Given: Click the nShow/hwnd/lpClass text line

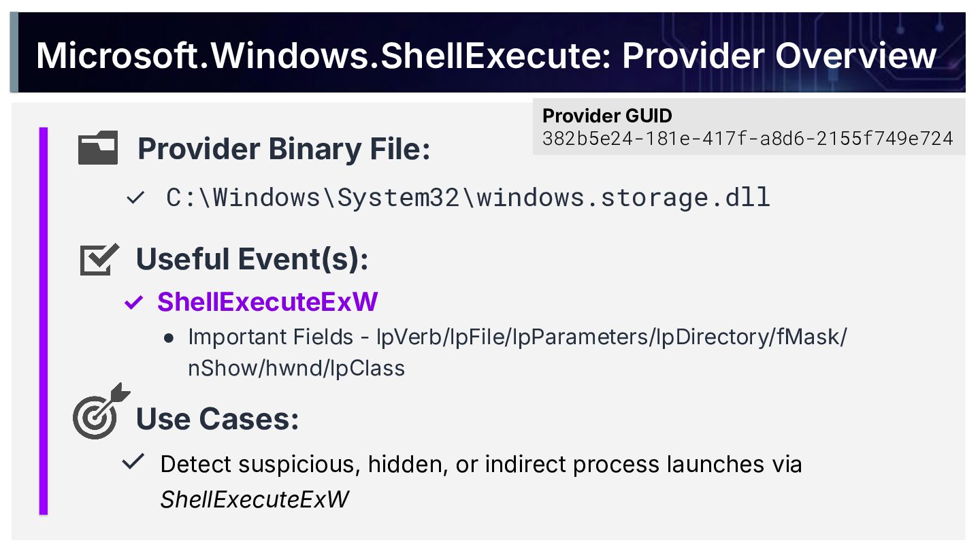Looking at the screenshot, I should 296,368.
